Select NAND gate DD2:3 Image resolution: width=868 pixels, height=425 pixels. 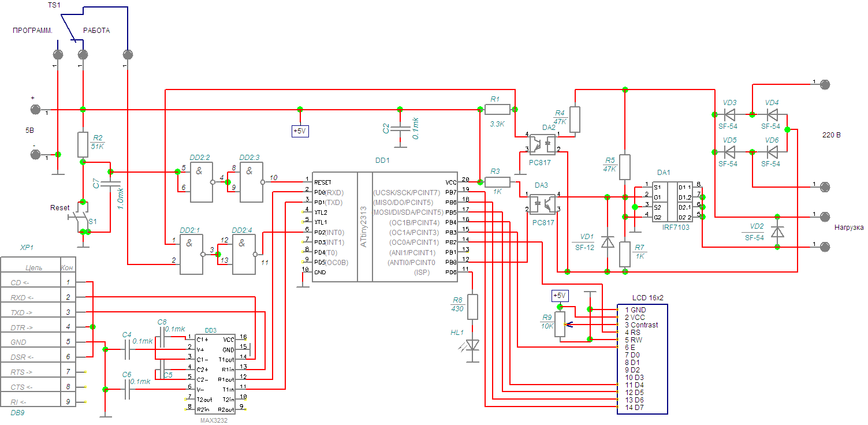[251, 182]
